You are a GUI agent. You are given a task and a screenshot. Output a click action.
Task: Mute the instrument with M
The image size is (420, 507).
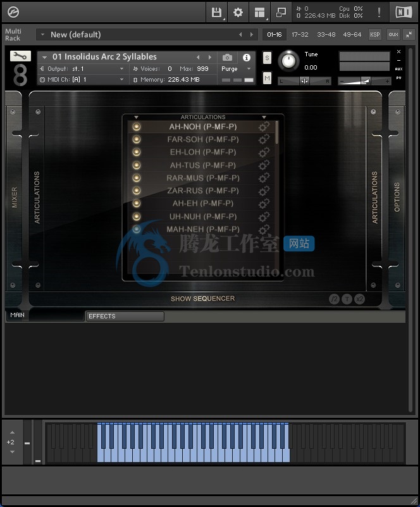267,78
